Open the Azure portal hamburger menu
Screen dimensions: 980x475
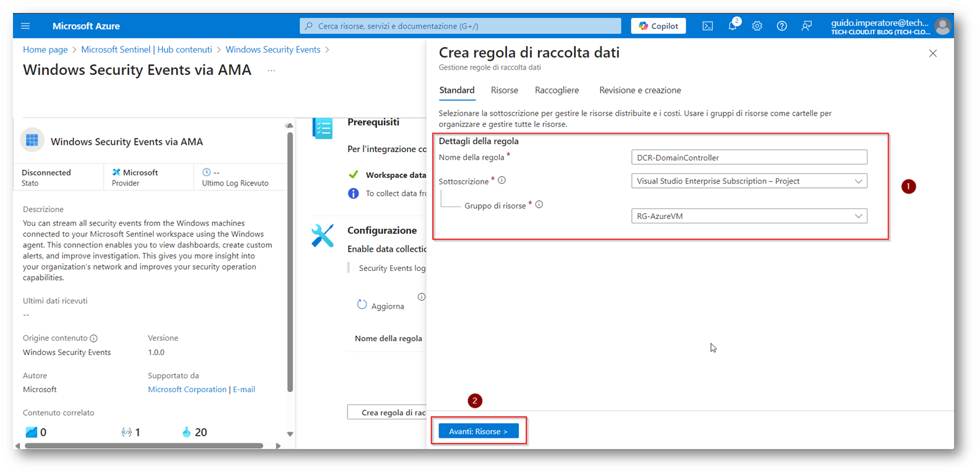[25, 26]
